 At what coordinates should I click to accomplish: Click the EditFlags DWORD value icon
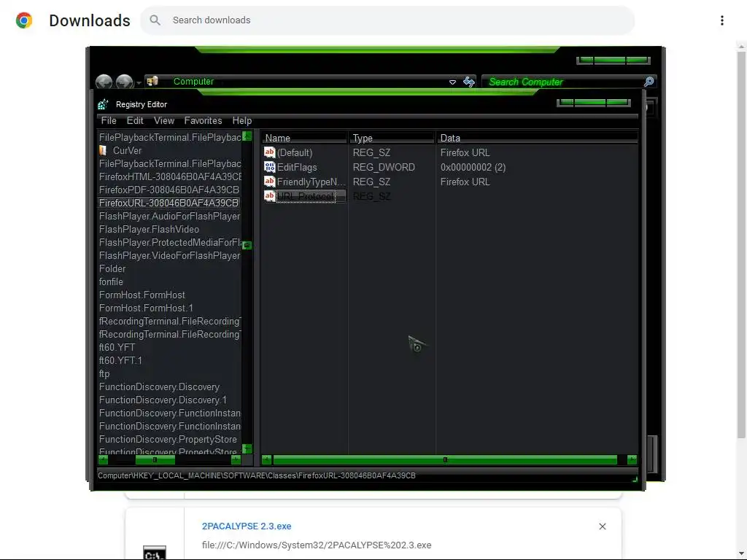(270, 167)
